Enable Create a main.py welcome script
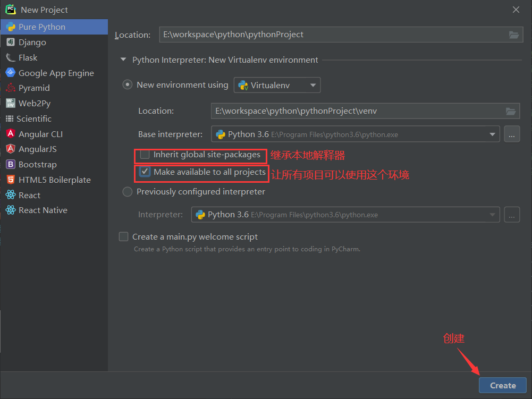 [123, 236]
